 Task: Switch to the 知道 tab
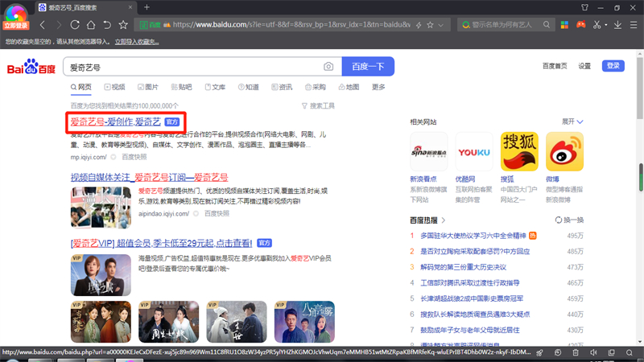tap(249, 87)
